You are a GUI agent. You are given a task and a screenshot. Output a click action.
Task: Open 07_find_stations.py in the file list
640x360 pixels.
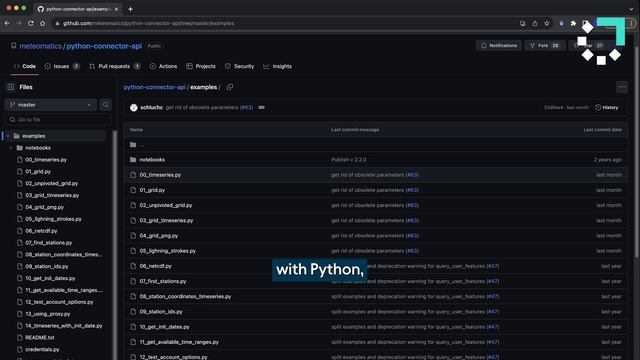pos(163,281)
